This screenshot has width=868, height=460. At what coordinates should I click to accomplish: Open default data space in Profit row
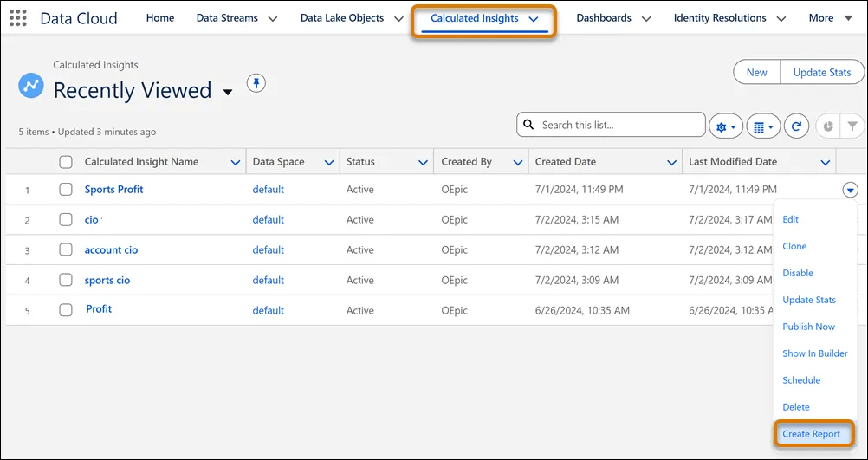point(268,310)
